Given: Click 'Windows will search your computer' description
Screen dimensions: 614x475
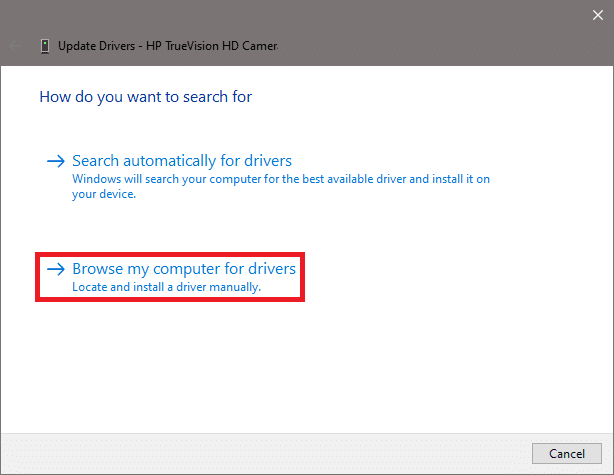Looking at the screenshot, I should 281,186.
